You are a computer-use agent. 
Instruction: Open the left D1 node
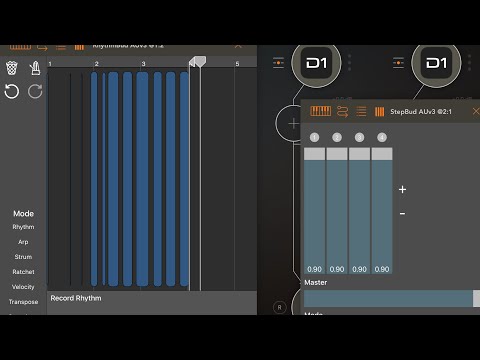click(x=316, y=63)
